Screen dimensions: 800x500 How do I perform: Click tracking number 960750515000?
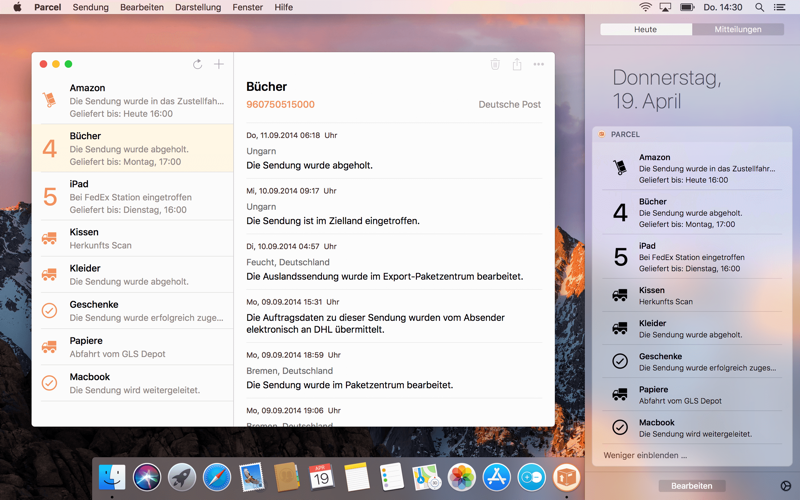(280, 104)
